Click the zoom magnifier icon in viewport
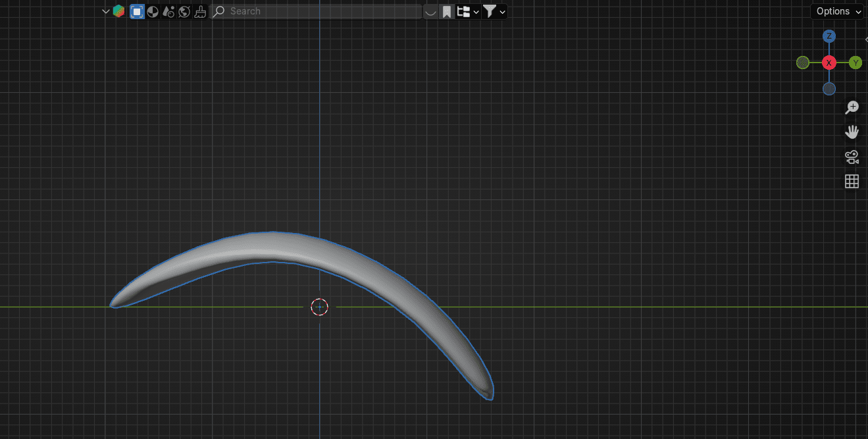The image size is (868, 439). tap(852, 107)
